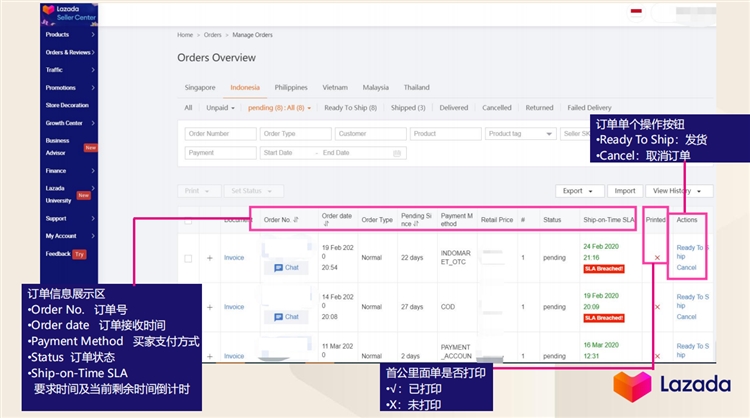Show Failed Delivery orders
Screen dimensions: 750x418
589,108
